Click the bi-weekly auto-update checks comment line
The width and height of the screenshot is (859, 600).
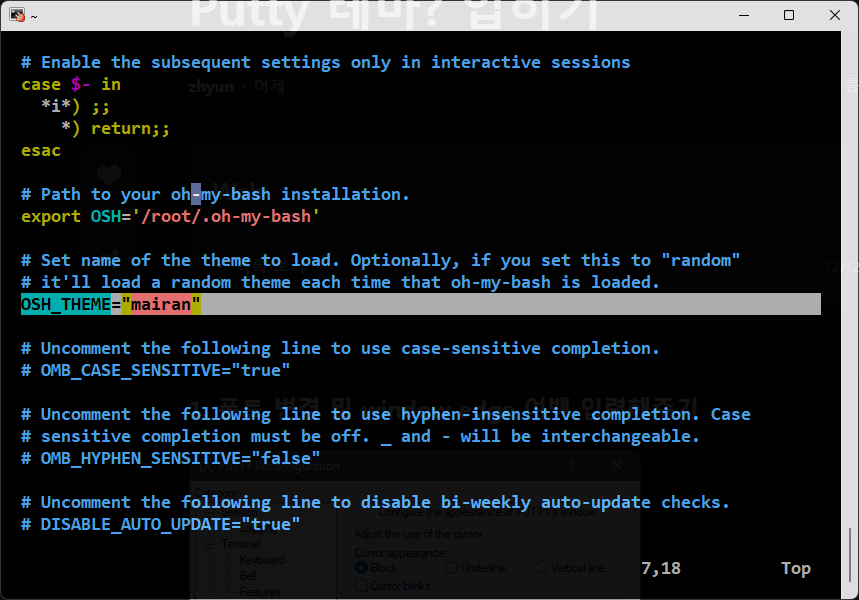375,502
